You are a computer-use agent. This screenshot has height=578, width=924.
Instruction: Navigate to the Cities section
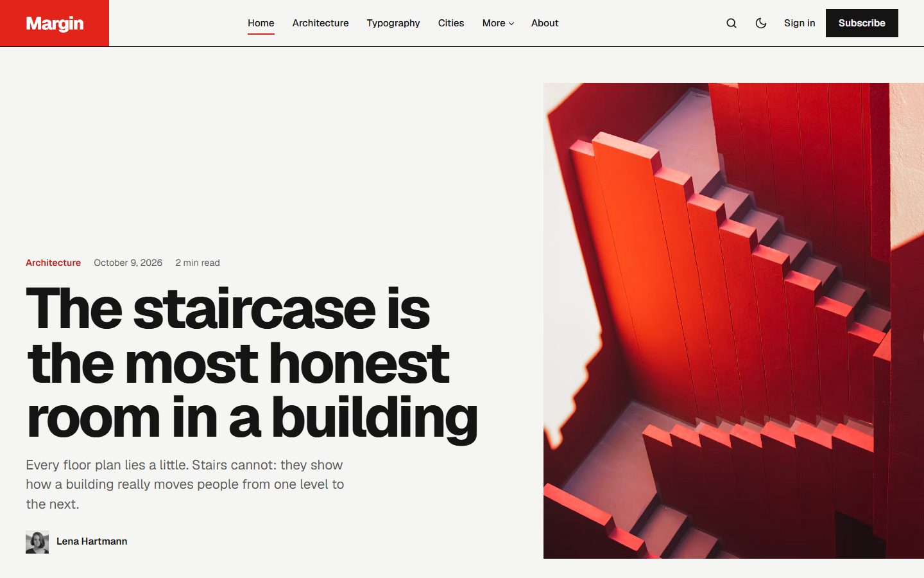point(451,23)
